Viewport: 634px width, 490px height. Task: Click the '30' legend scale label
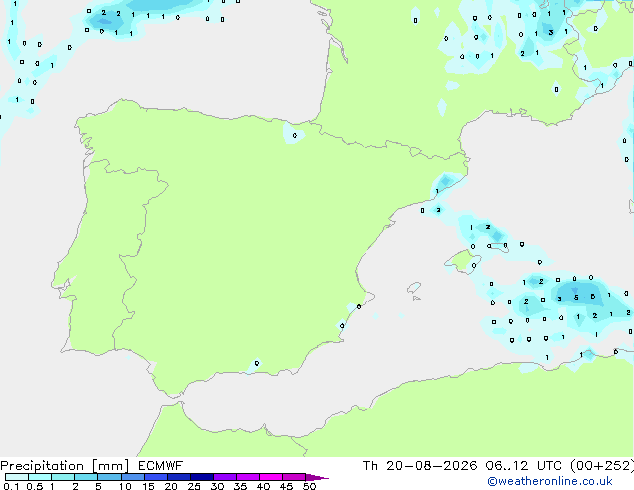coord(217,486)
